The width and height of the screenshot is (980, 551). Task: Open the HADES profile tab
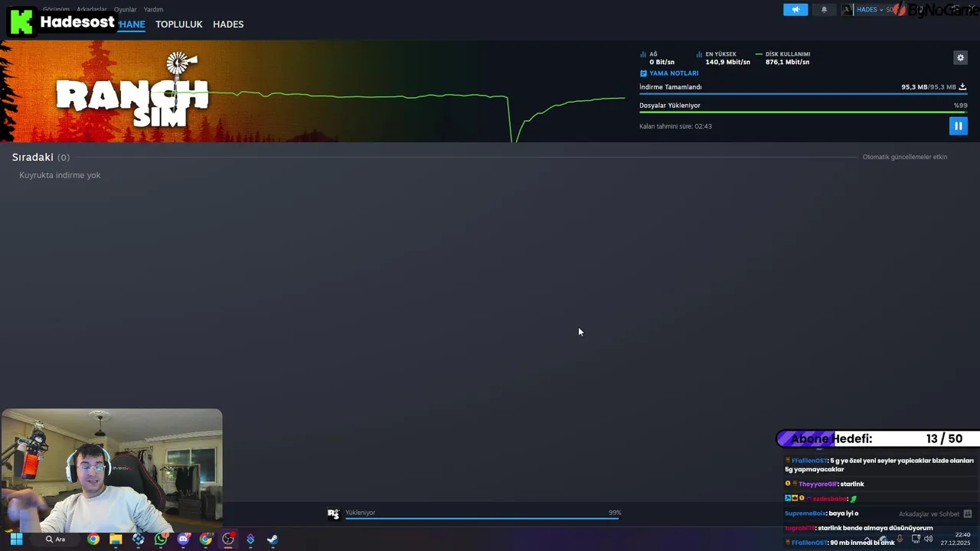228,24
